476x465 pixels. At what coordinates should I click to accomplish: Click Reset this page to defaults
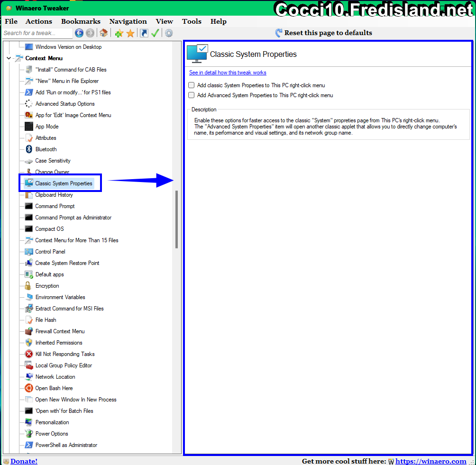324,33
